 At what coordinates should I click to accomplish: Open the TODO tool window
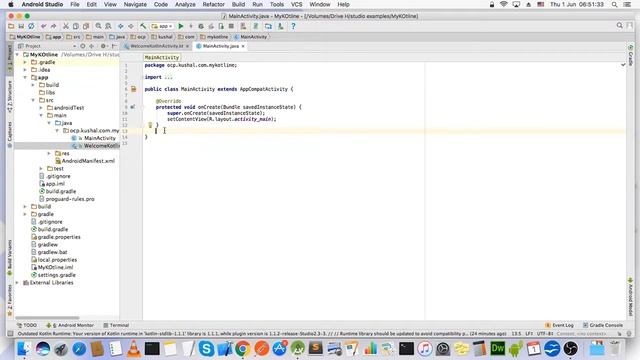tap(27, 325)
